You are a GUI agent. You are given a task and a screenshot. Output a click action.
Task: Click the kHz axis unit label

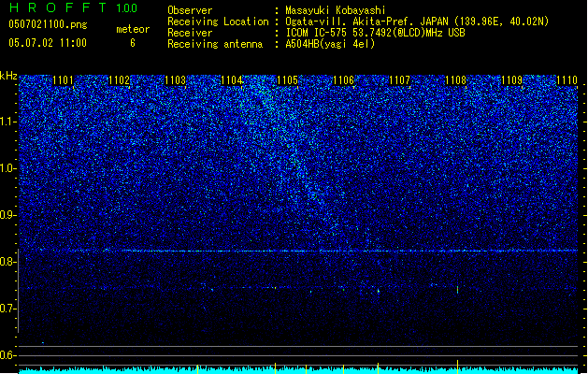pyautogui.click(x=8, y=76)
